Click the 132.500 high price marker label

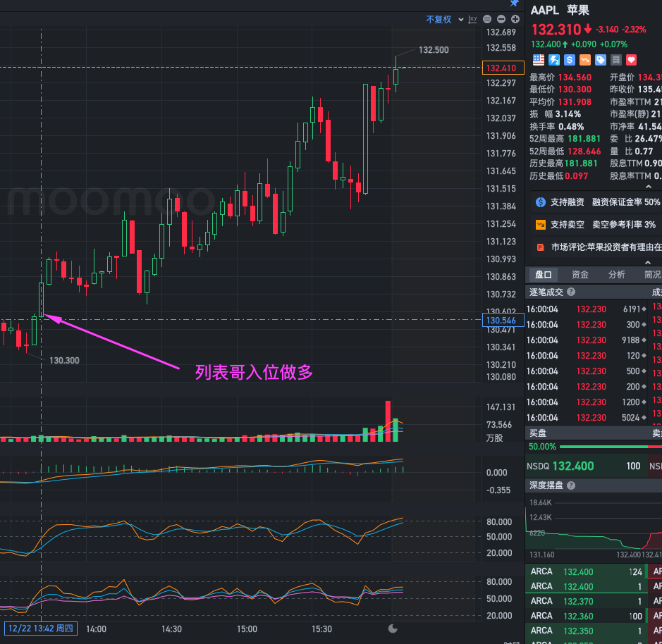tap(434, 50)
